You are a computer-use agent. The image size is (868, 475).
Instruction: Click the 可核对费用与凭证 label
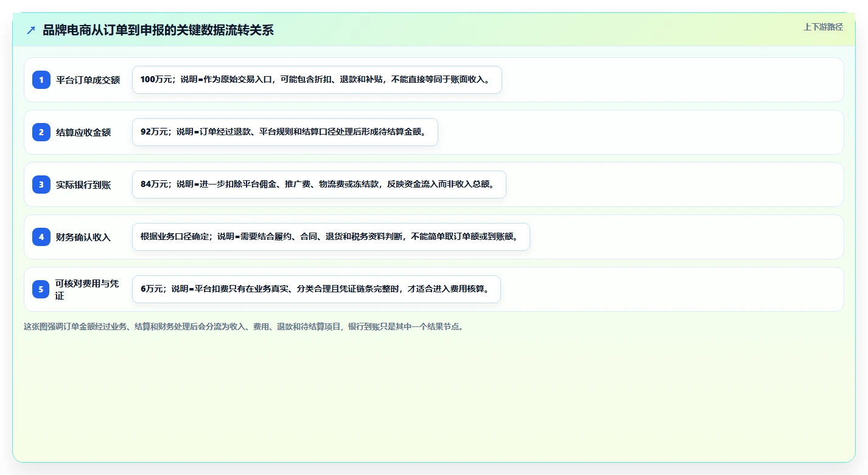pos(87,289)
